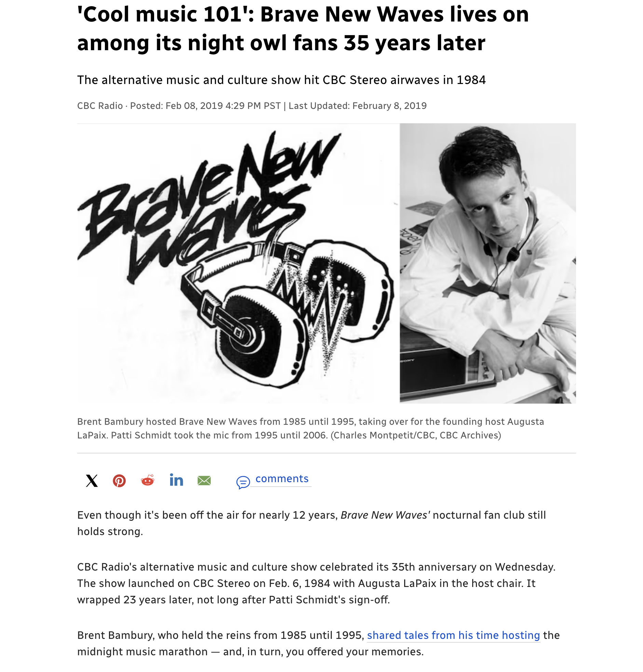This screenshot has width=643, height=672.
Task: Share the article on X
Action: pos(92,480)
